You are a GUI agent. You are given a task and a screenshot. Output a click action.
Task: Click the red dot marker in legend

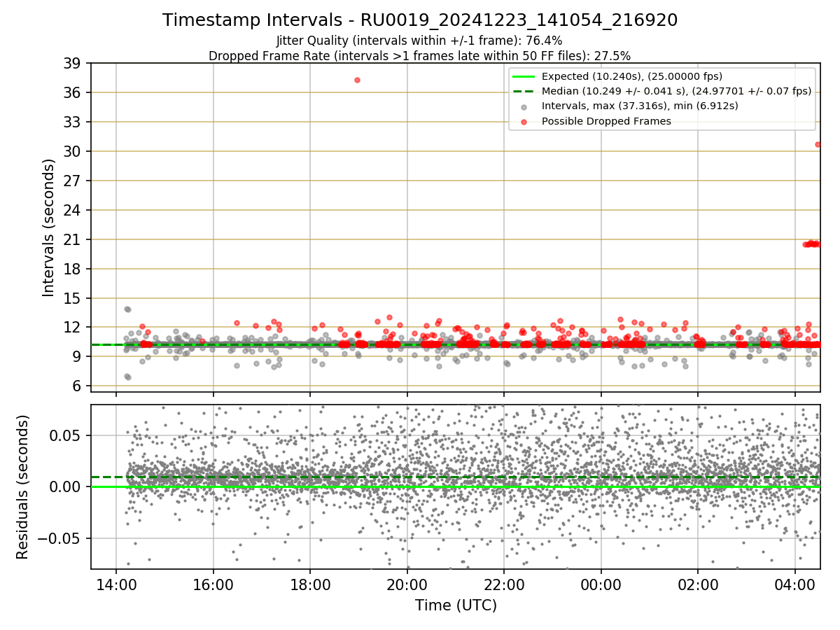tap(524, 122)
